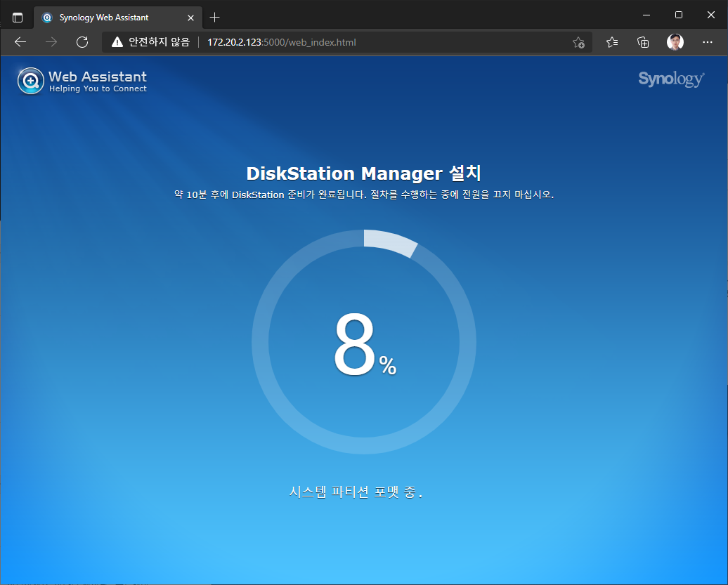728x585 pixels.
Task: Click the 시스템 파티션 포맷 중 status text
Action: click(x=356, y=492)
